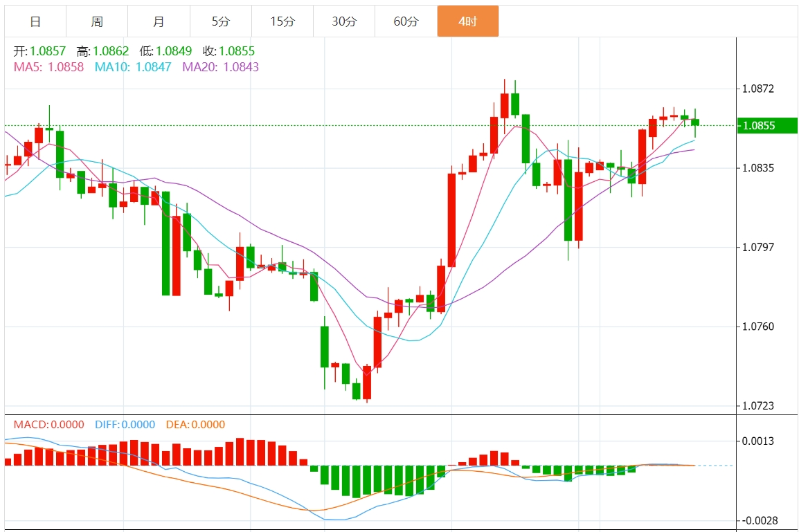808x532 pixels.
Task: Click the MA20: 1.0843 indicator label
Action: click(x=220, y=67)
